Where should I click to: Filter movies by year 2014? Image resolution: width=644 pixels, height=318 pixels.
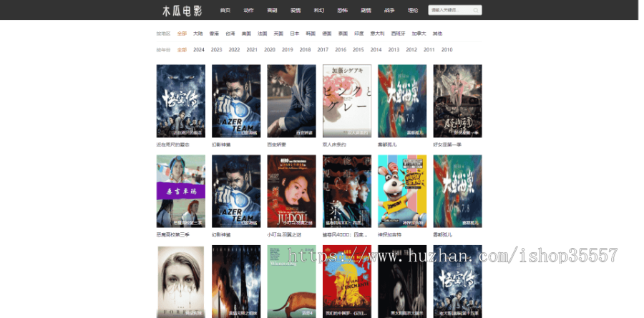[376, 49]
